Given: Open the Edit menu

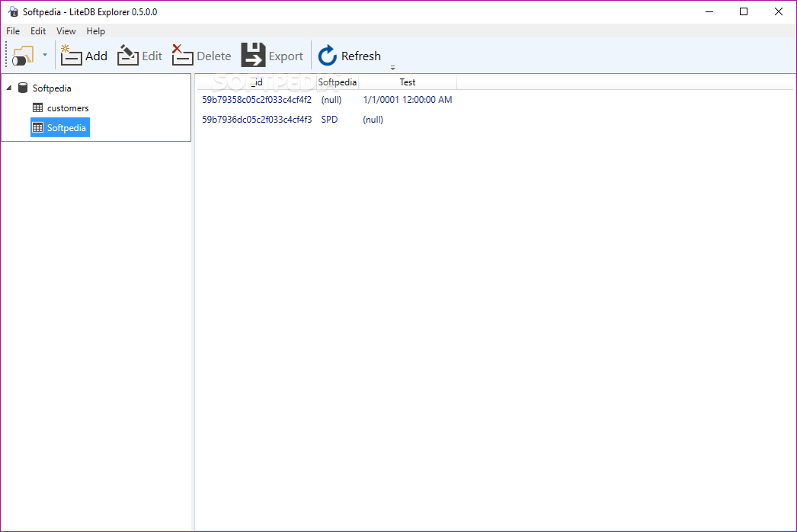Looking at the screenshot, I should tap(38, 31).
